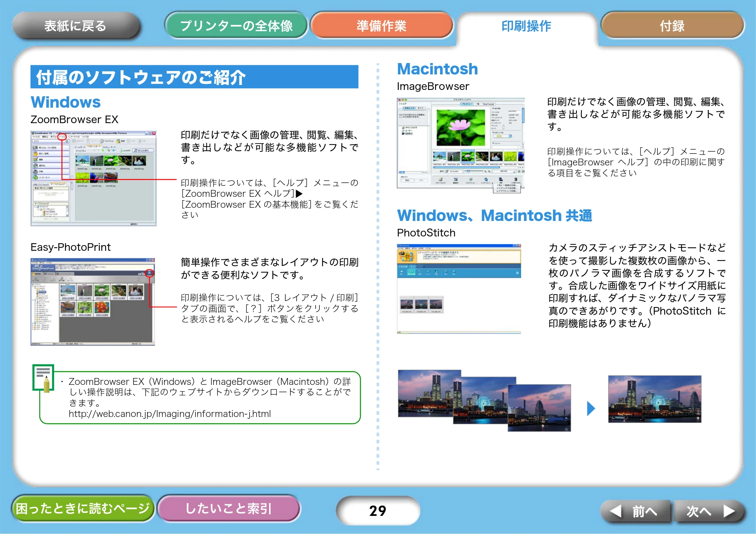Viewport: 756px width, 534px height.
Task: Click the stitched panorama result image
Action: pos(655,399)
